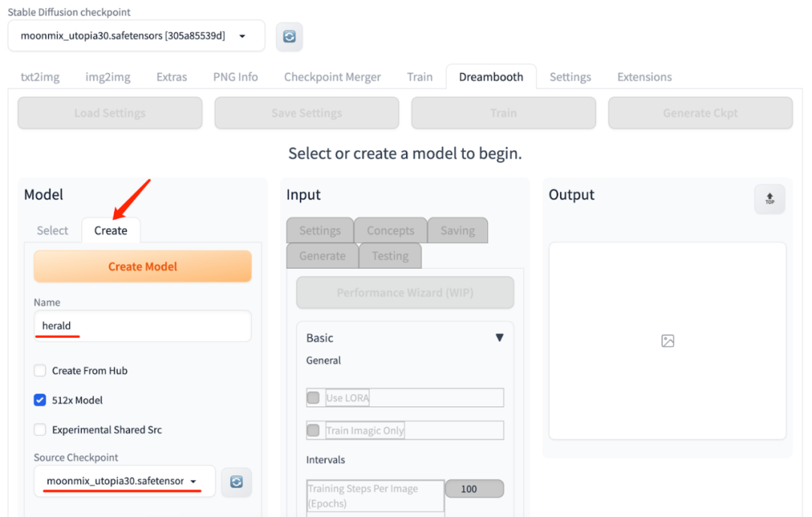The image size is (812, 517).
Task: Click the scroll-to-top arrow icon in Output
Action: pyautogui.click(x=770, y=199)
